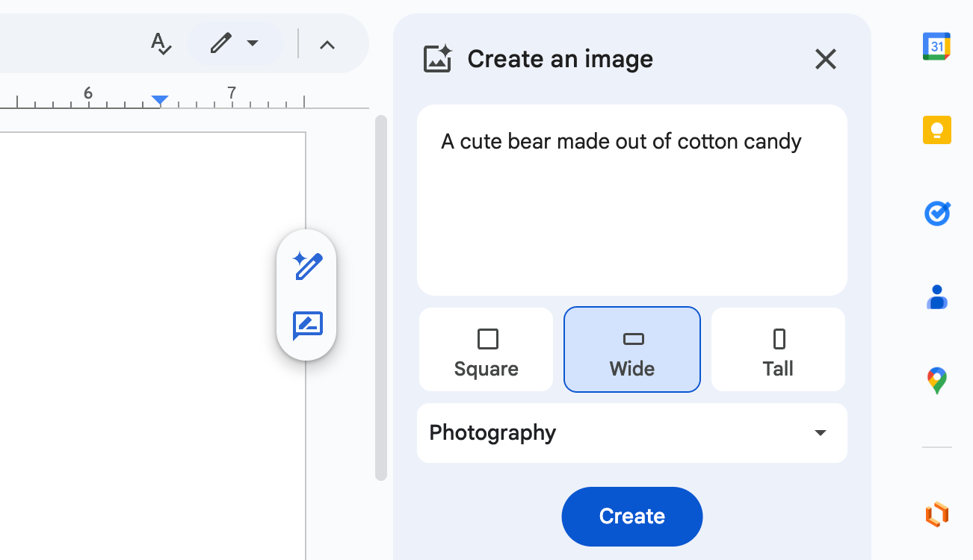Open the editing mode pencil dropdown
Image resolution: width=973 pixels, height=560 pixels.
coord(235,44)
